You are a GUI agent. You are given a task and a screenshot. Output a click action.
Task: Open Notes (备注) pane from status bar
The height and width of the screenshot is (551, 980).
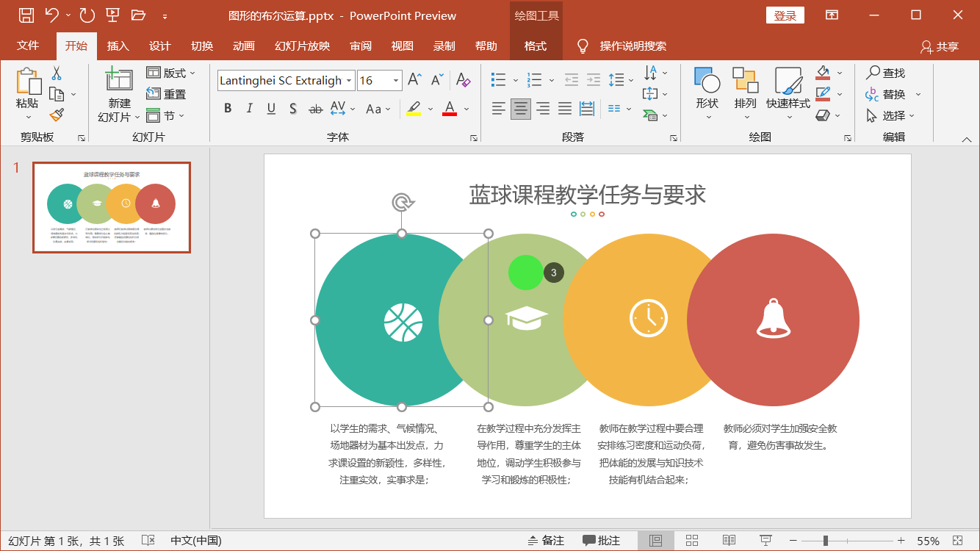coord(546,541)
